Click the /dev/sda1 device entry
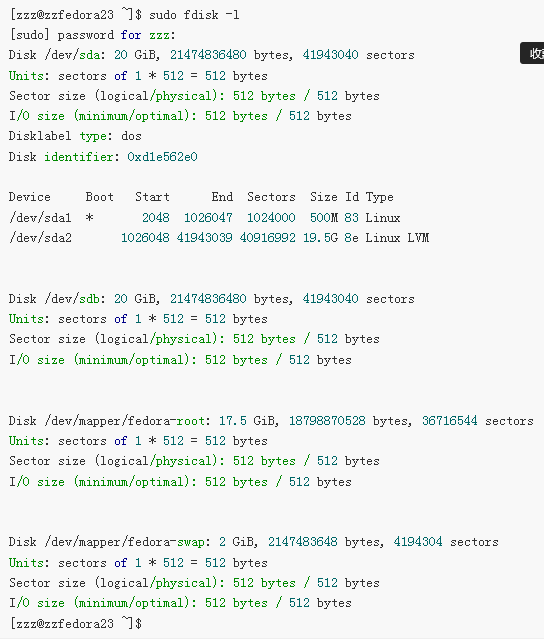The width and height of the screenshot is (544, 639). click(x=40, y=218)
